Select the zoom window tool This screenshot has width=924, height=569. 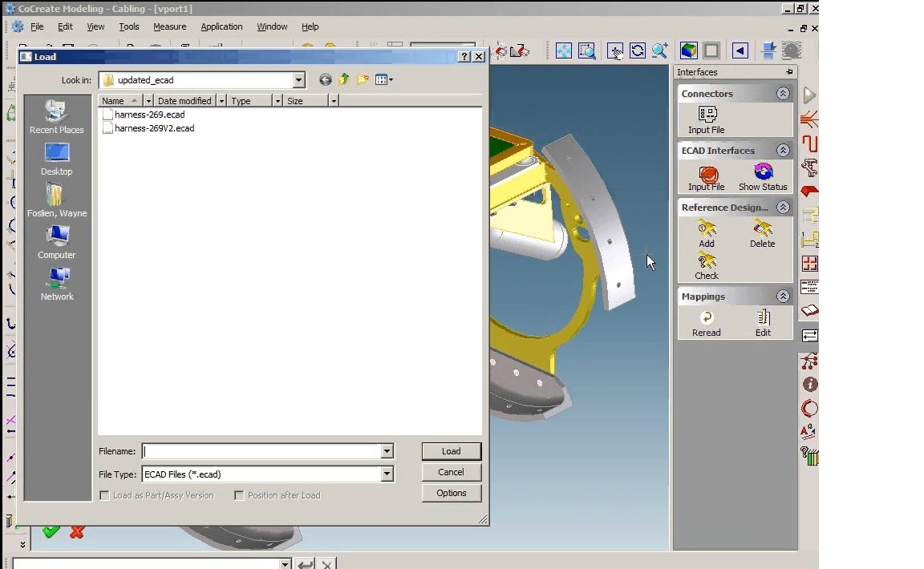point(587,50)
